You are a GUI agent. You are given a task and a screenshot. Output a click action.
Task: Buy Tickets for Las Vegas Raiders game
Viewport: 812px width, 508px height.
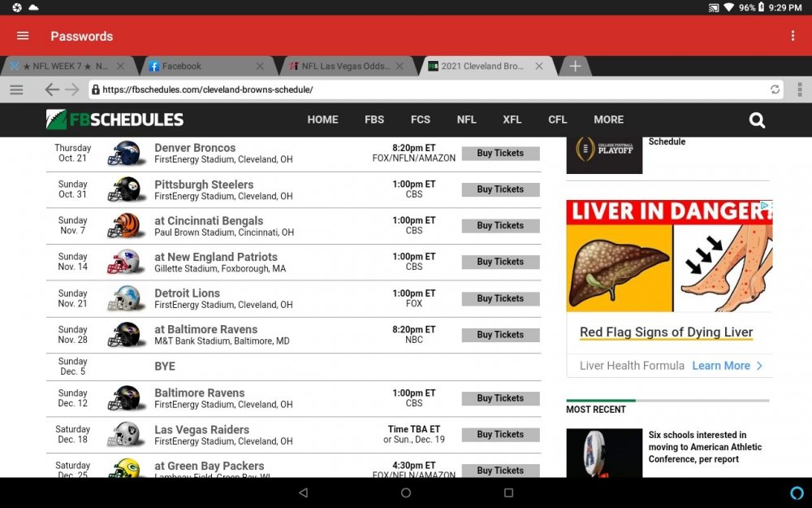pyautogui.click(x=501, y=435)
